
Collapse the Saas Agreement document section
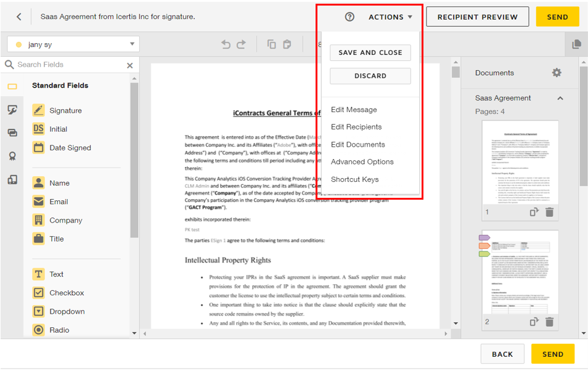click(560, 98)
